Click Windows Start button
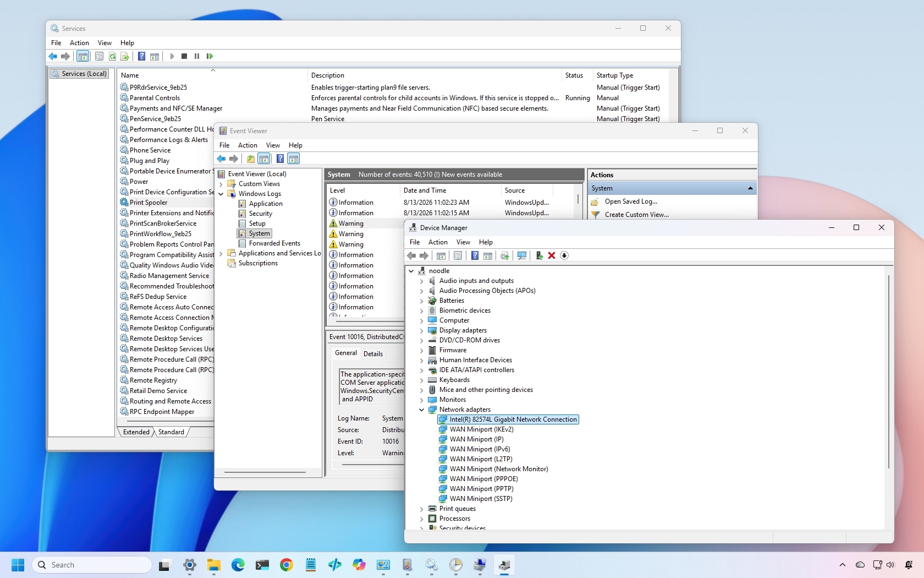The width and height of the screenshot is (924, 578). (18, 565)
